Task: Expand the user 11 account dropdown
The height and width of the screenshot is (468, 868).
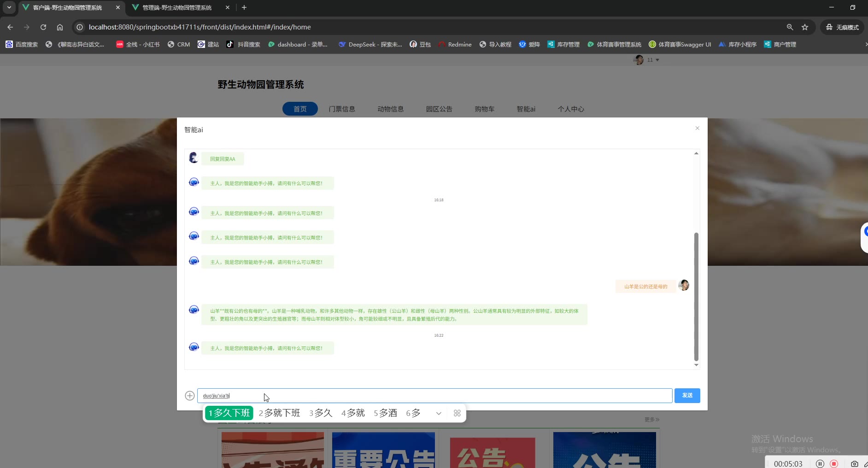Action: (647, 60)
